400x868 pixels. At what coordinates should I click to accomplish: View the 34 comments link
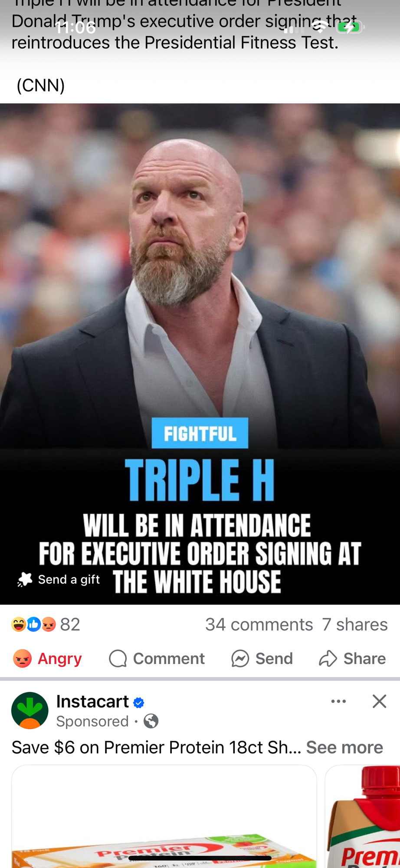coord(259,625)
